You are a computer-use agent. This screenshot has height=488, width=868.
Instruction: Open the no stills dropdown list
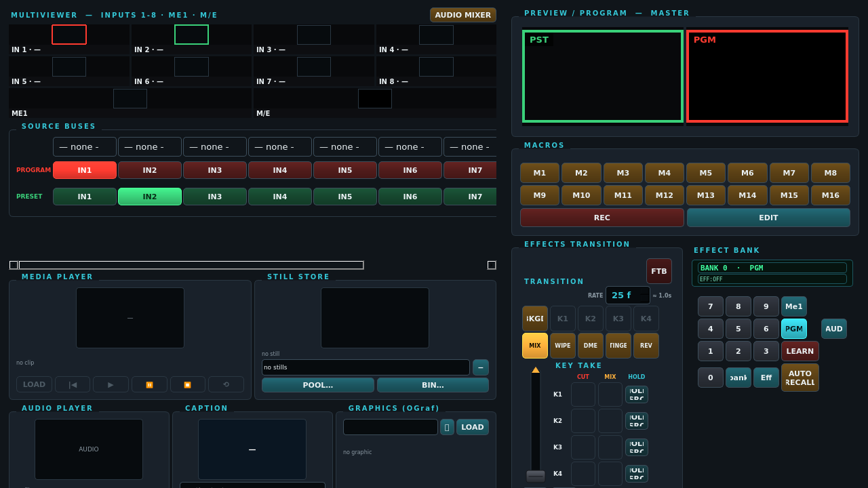point(366,367)
